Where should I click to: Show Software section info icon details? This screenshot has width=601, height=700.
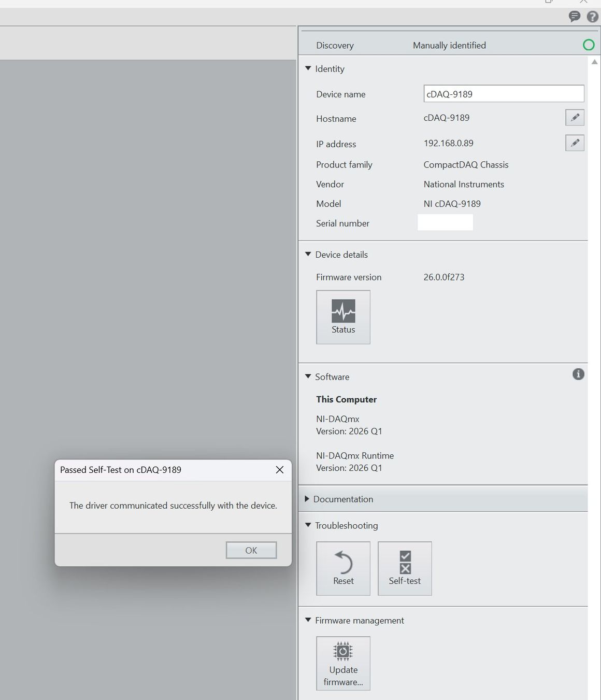[578, 374]
